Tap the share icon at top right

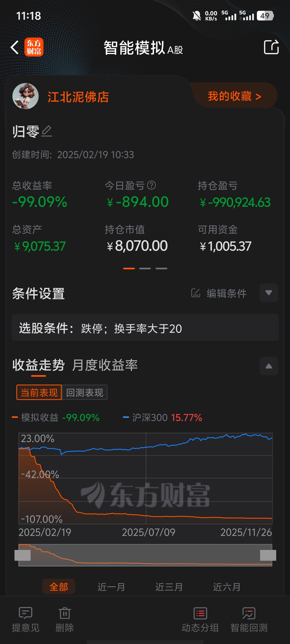[271, 47]
